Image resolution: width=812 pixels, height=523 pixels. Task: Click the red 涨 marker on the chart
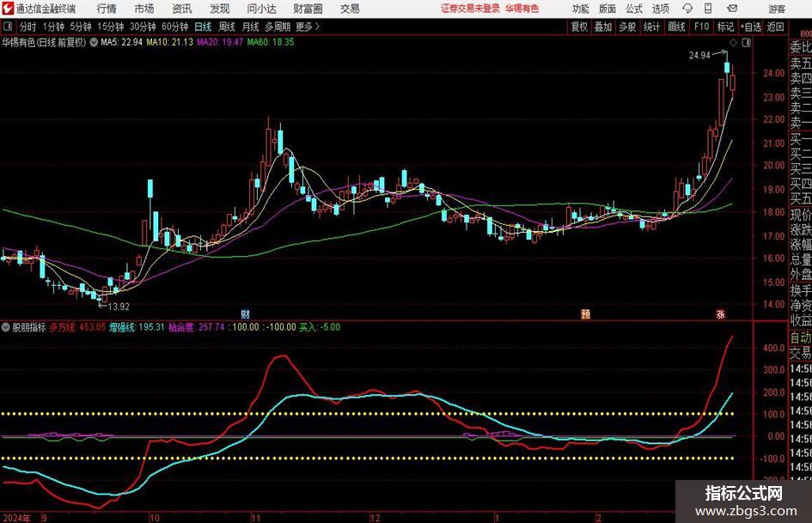(x=720, y=313)
